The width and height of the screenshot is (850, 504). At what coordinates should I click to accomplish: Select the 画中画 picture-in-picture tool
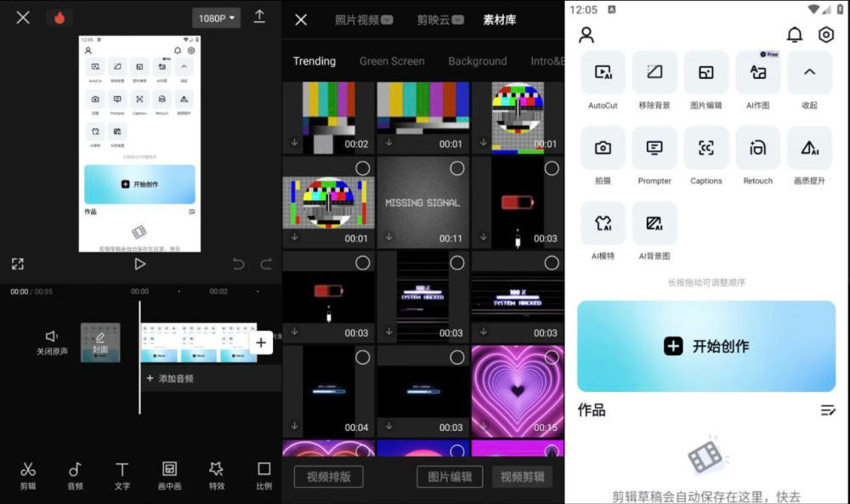point(169,476)
